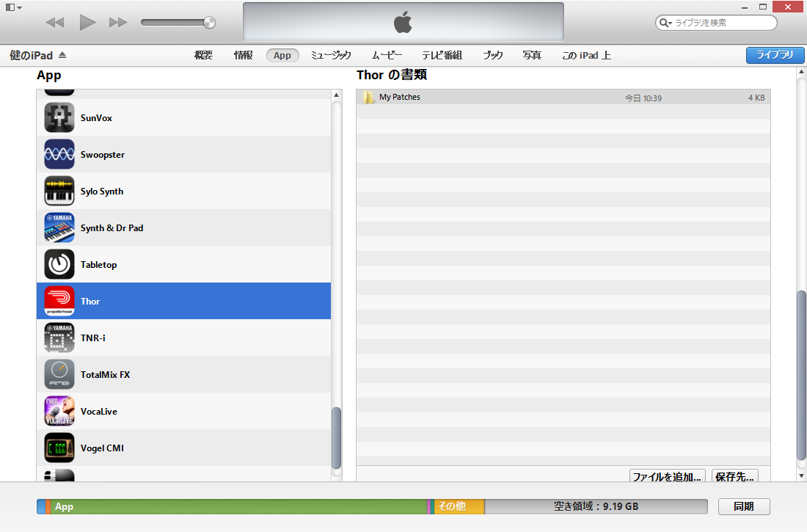Click the Swoopster wave icon
Screen dimensions: 807x532
[59, 154]
